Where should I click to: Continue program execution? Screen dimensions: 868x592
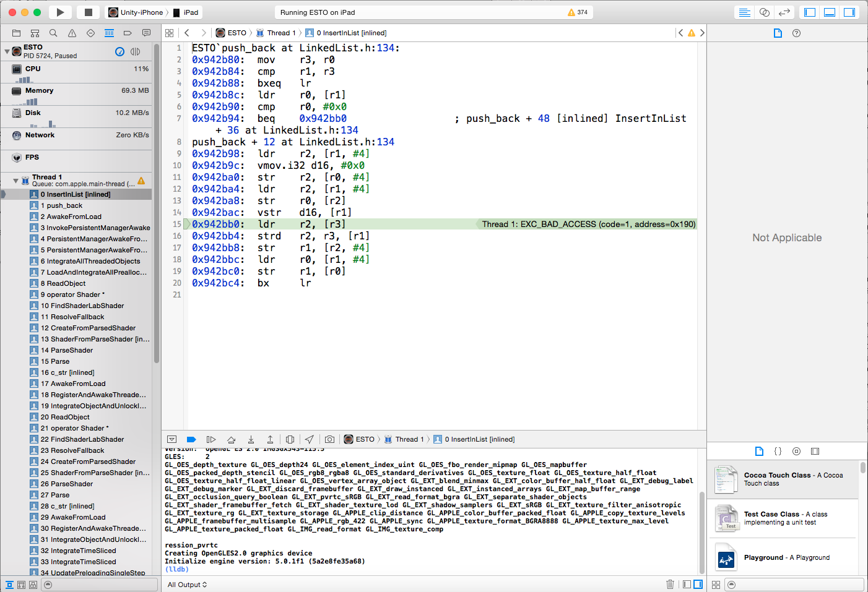coord(211,439)
